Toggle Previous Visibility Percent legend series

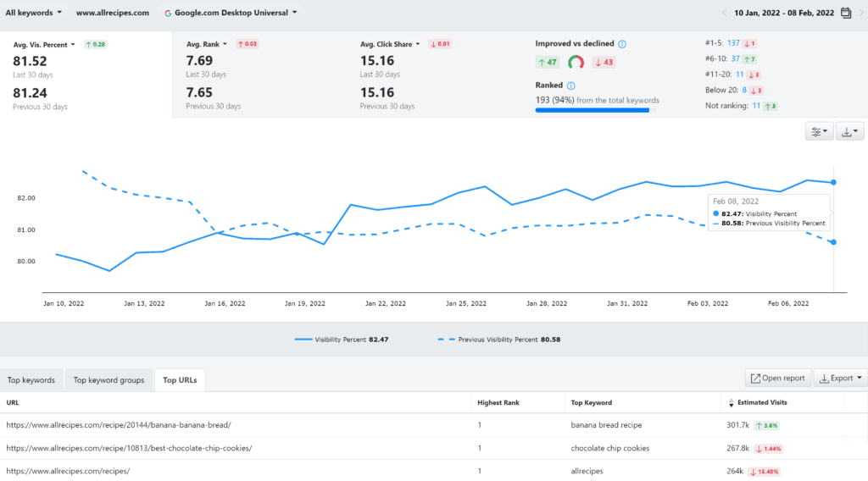pyautogui.click(x=498, y=340)
